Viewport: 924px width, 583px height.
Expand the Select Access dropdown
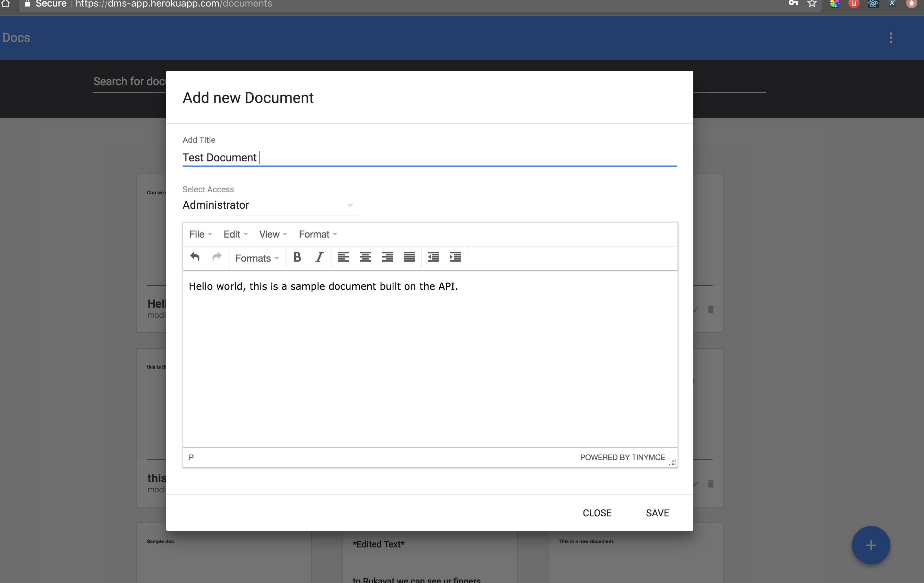point(350,205)
